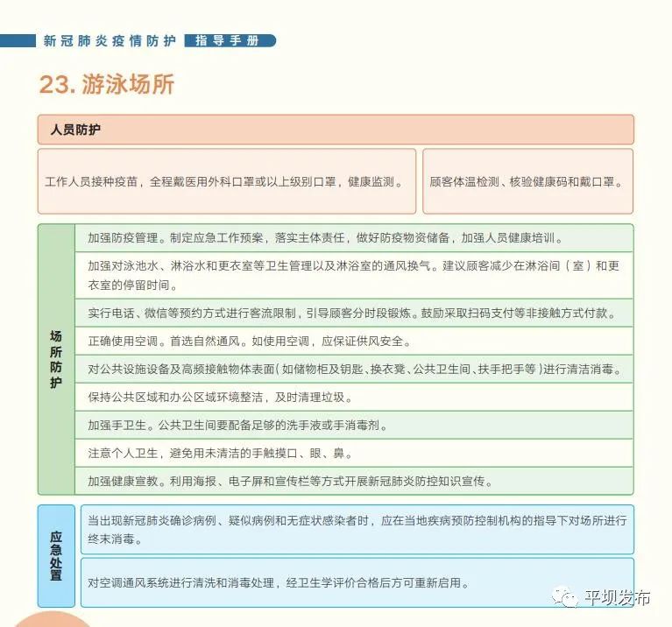Click the row starting 注意个人卫生

[354, 453]
